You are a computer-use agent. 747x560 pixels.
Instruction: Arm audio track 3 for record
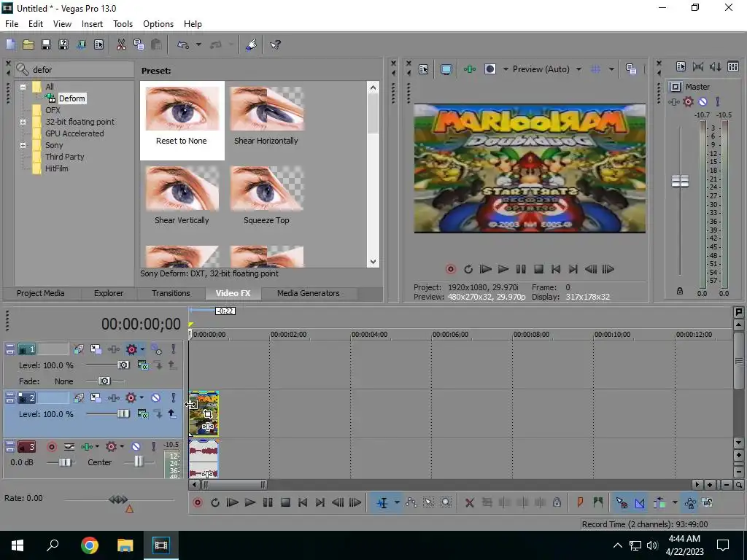click(52, 447)
